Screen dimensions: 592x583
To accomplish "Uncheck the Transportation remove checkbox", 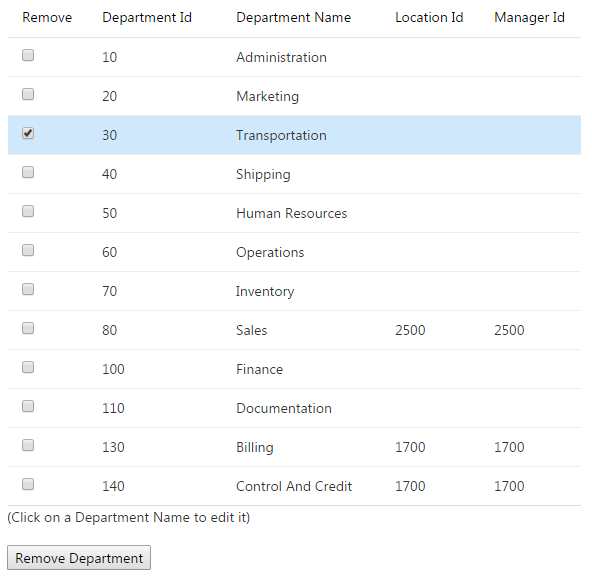I will [x=28, y=133].
